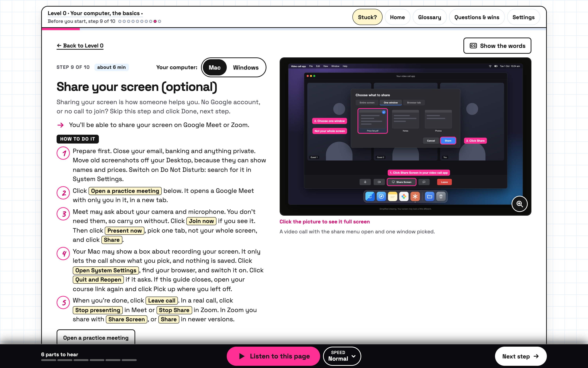Open Questions & wins
Screen dimensions: 588x368
[477, 17]
